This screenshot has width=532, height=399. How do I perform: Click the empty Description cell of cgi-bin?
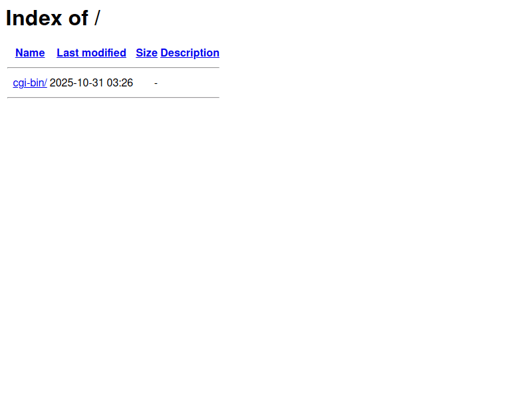tap(190, 82)
